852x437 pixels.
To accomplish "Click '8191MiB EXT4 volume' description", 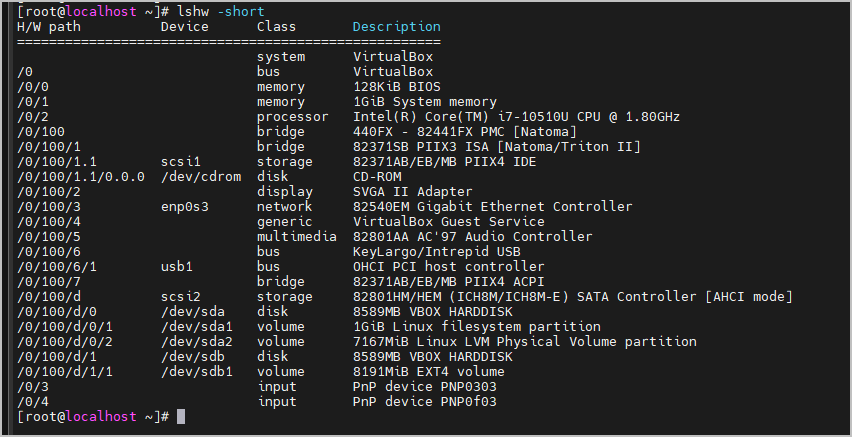I will pyautogui.click(x=429, y=372).
